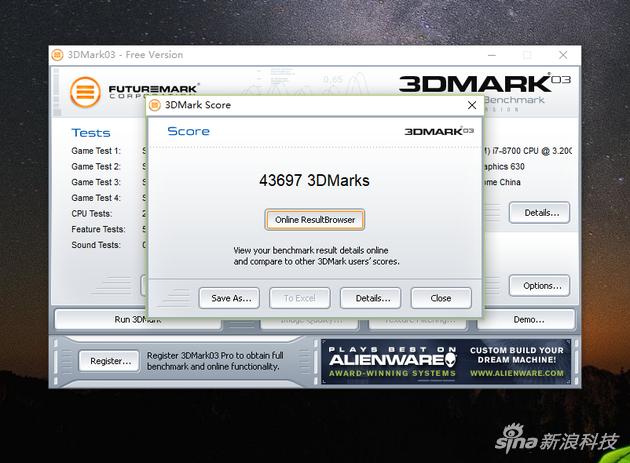Click the Tests heading
Viewport: 630px width, 463px height.
point(91,133)
